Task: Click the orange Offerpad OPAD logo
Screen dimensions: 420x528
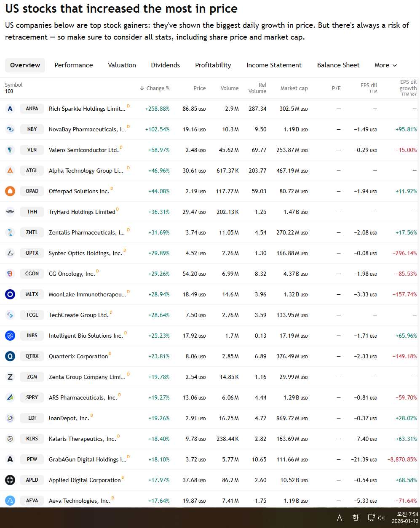Action: (10, 191)
